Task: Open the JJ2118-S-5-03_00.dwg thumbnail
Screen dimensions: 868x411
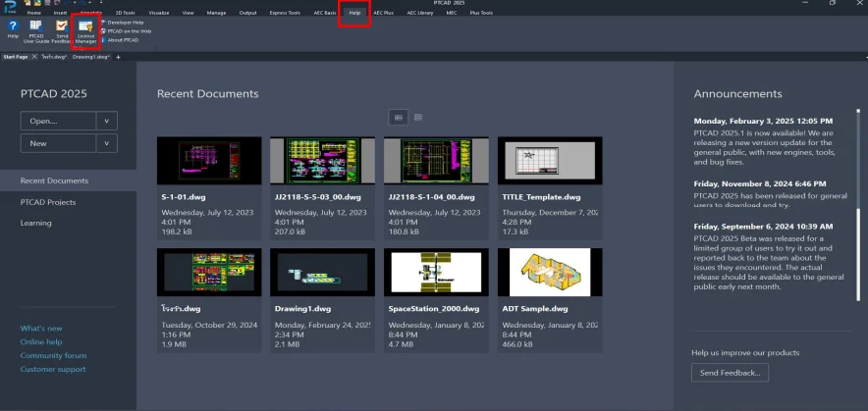Action: [322, 161]
